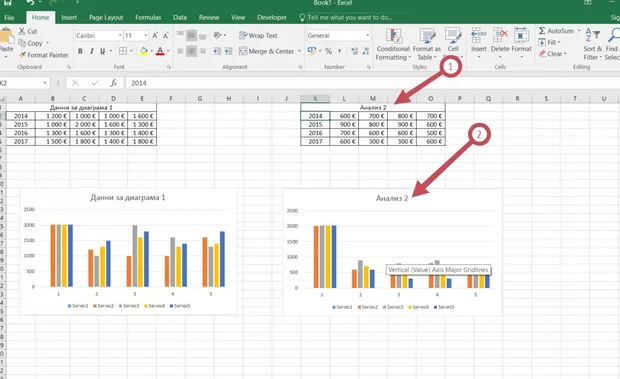Switch to the Insert ribbon tab
The width and height of the screenshot is (620, 379).
tap(69, 17)
